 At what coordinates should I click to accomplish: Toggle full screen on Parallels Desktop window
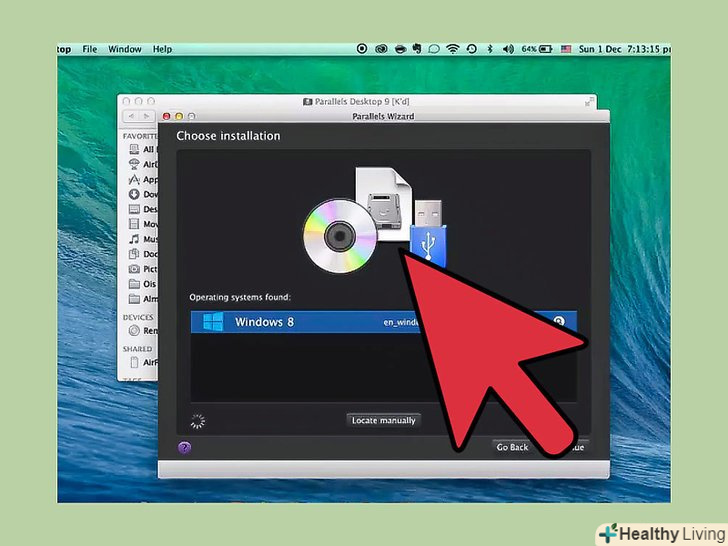coord(589,102)
